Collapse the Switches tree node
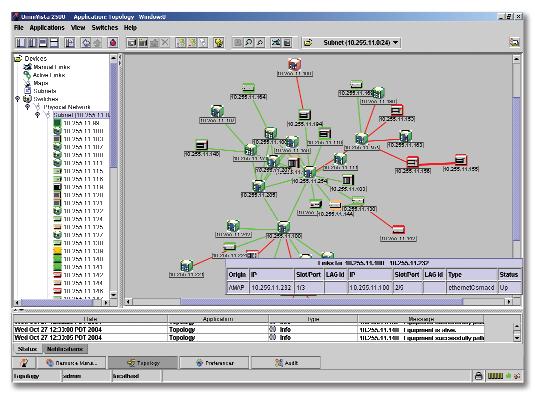Image resolution: width=535 pixels, height=395 pixels. (17, 99)
